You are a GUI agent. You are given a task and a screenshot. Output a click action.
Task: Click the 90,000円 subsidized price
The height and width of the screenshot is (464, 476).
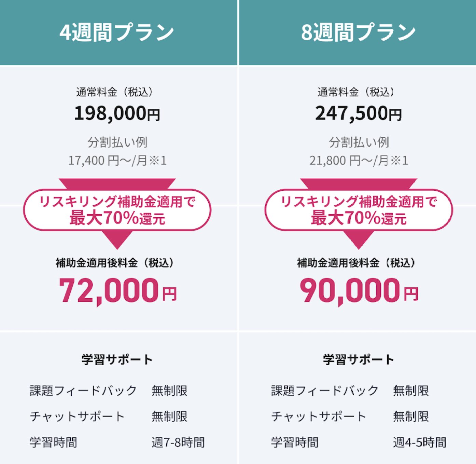tap(359, 291)
